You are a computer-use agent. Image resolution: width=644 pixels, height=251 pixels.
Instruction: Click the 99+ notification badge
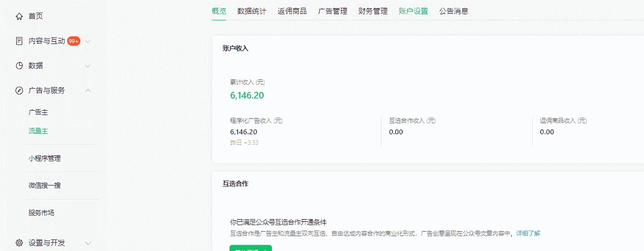74,41
